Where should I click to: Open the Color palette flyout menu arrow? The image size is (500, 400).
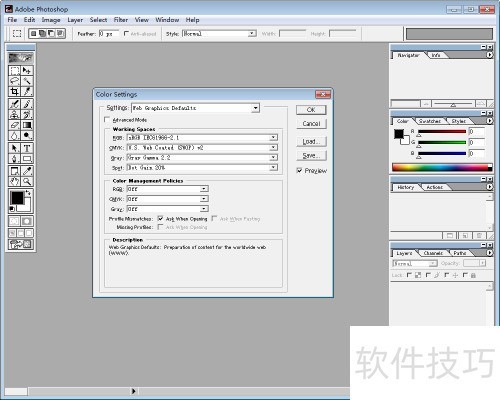489,121
